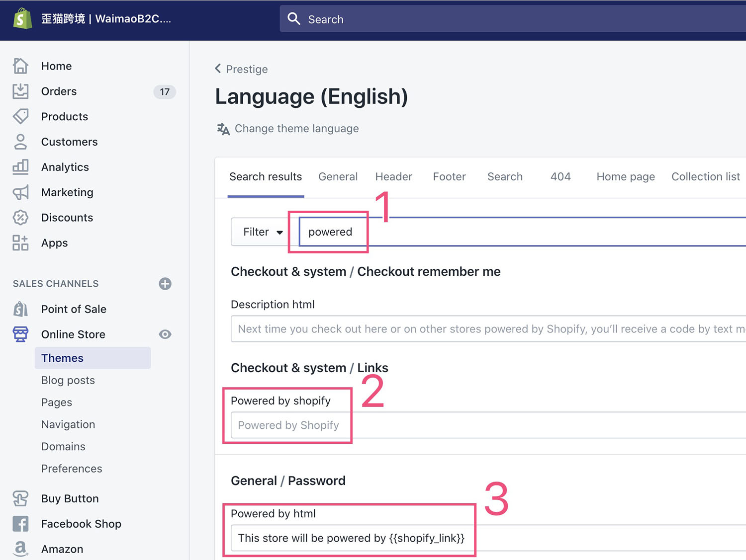The image size is (746, 560).
Task: Open Domains under Online Store
Action: pos(63,446)
